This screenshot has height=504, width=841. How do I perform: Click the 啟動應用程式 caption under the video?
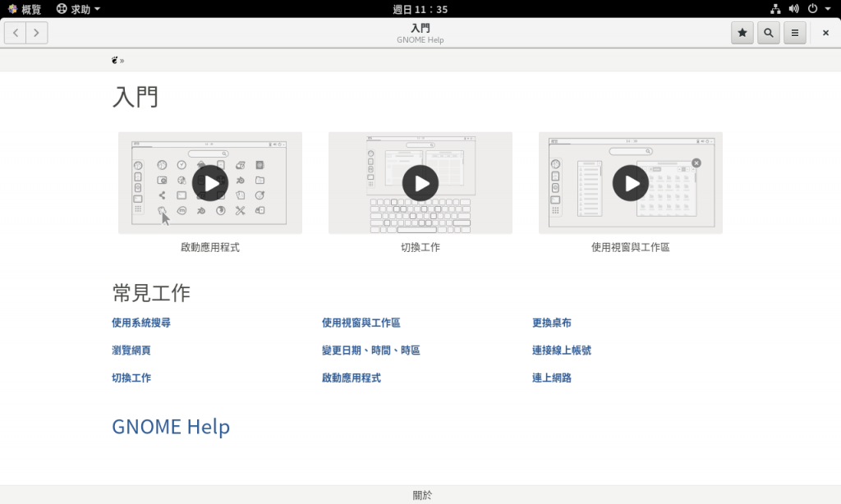(x=210, y=247)
